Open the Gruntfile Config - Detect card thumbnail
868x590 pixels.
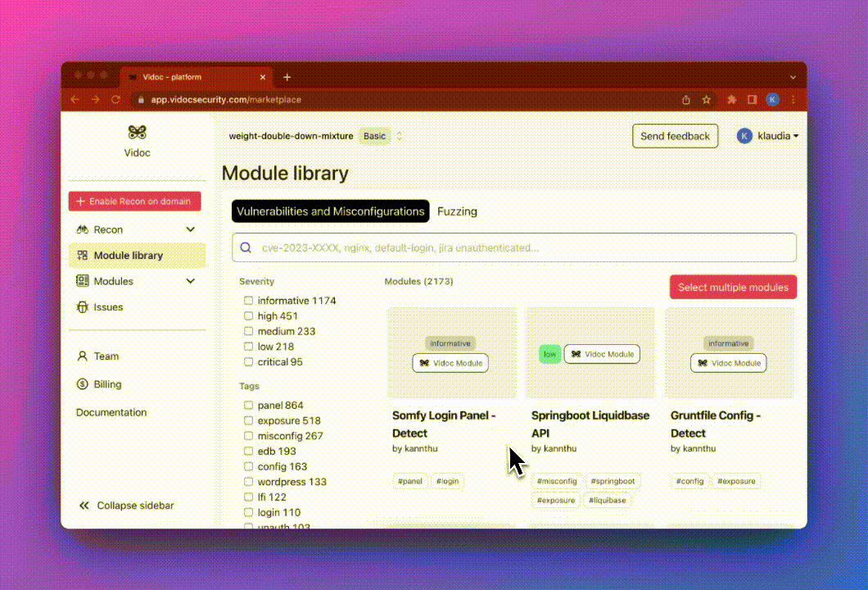(x=729, y=353)
